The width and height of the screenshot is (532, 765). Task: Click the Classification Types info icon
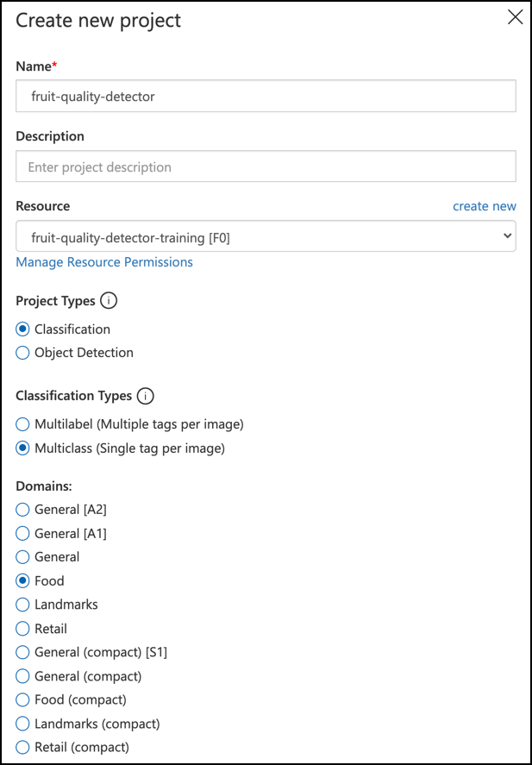point(146,396)
